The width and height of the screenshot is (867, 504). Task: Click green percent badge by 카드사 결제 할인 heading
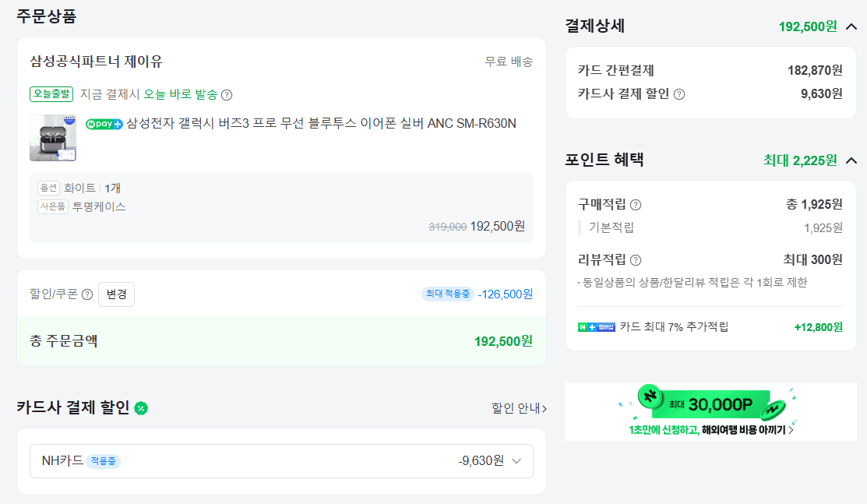141,408
